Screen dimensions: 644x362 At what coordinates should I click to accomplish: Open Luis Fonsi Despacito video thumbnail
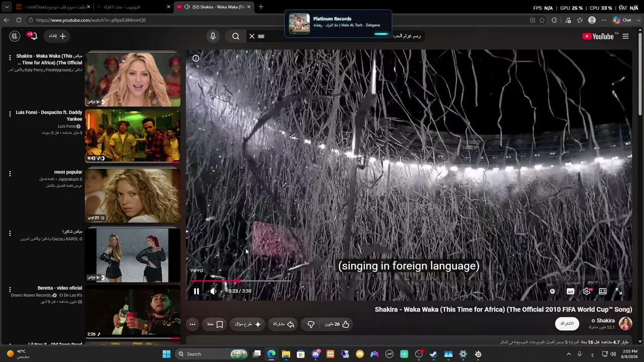132,136
